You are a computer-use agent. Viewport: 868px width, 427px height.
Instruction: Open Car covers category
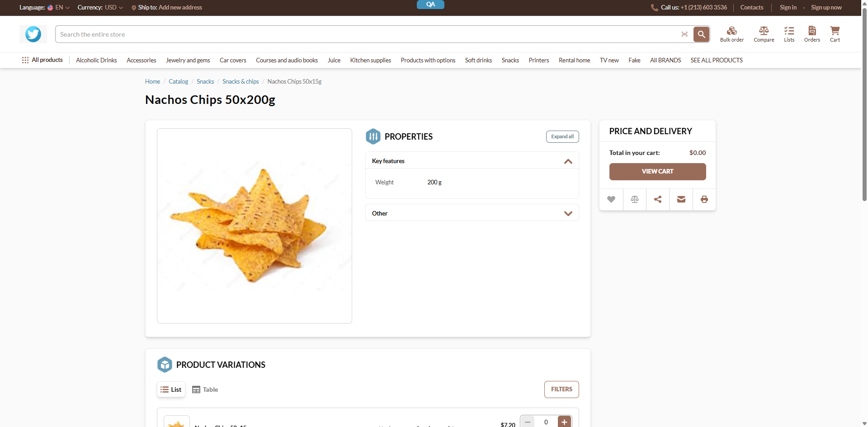tap(233, 60)
